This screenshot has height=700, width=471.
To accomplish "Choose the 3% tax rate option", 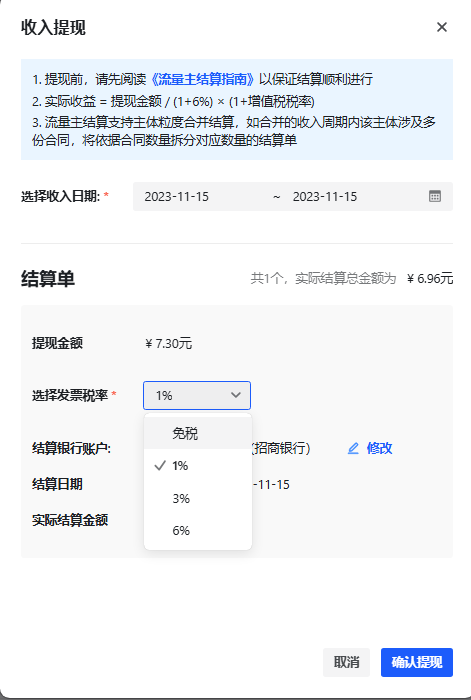I will pos(198,498).
